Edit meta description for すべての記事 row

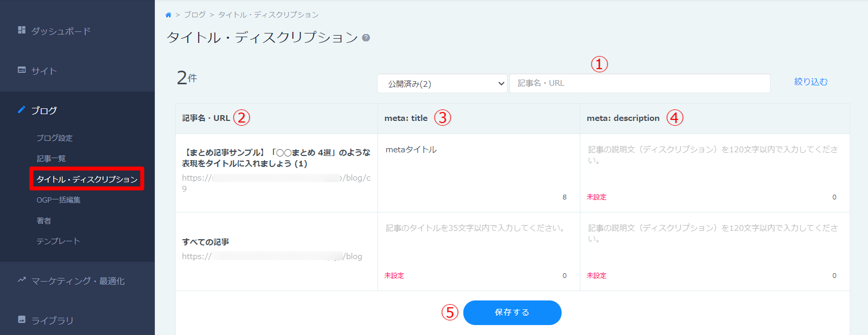click(715, 245)
